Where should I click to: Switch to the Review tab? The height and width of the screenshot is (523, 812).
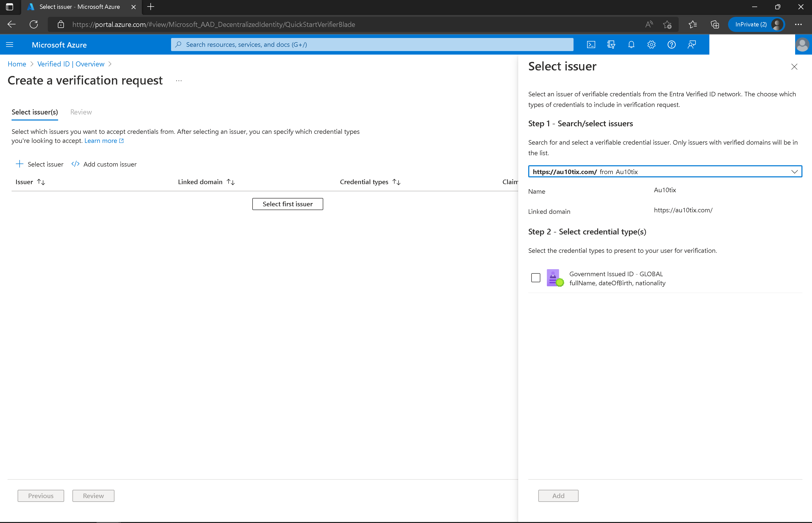pyautogui.click(x=80, y=112)
